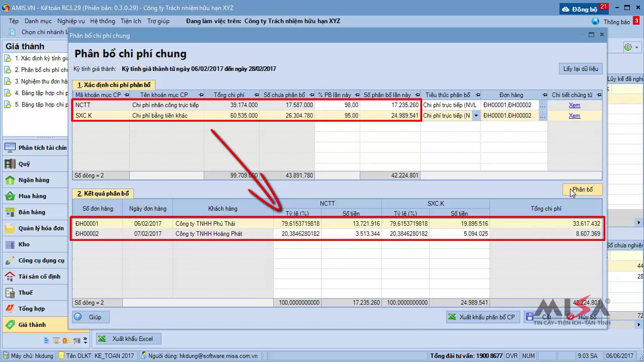The width and height of the screenshot is (644, 362).
Task: Click the Lấy lại dữ liệu button
Action: (x=581, y=69)
